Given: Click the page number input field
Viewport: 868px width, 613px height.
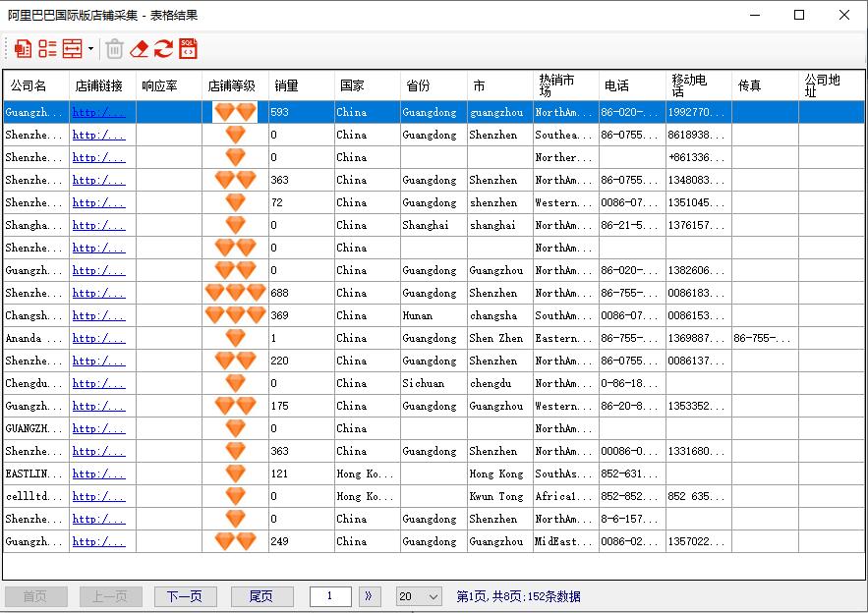Looking at the screenshot, I should point(330,596).
